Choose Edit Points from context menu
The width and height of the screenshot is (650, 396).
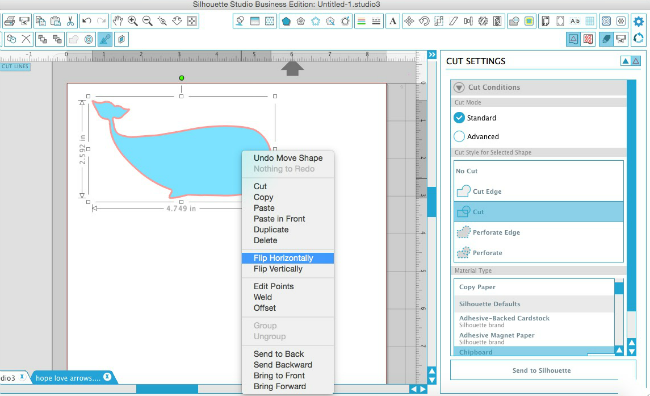pos(288,286)
